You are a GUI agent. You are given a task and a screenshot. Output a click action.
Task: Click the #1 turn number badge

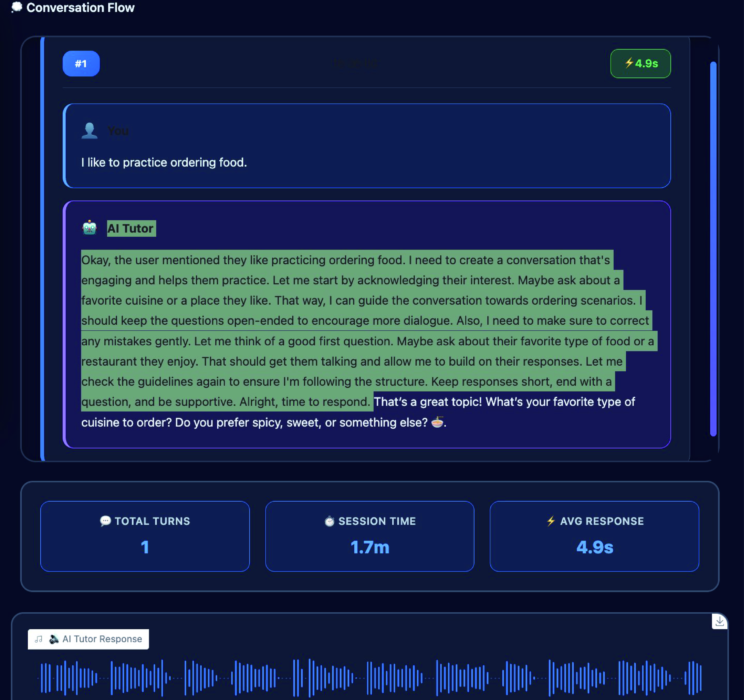click(81, 64)
